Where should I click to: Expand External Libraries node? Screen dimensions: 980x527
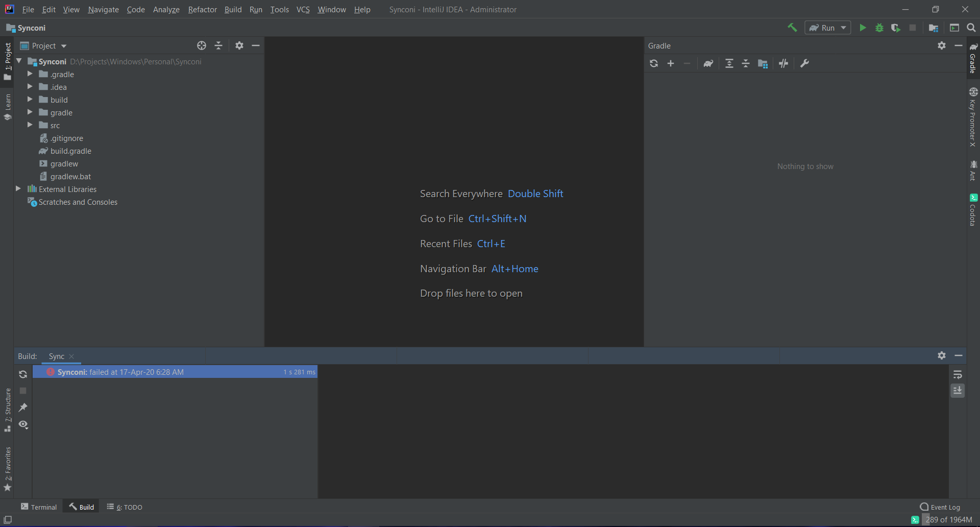(18, 189)
